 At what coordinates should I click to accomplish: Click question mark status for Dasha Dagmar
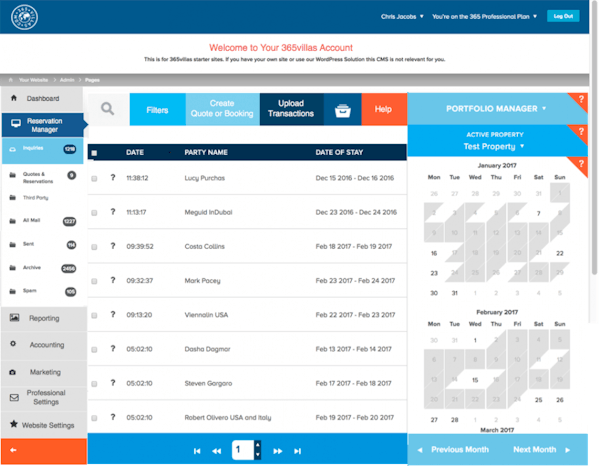[x=112, y=349]
